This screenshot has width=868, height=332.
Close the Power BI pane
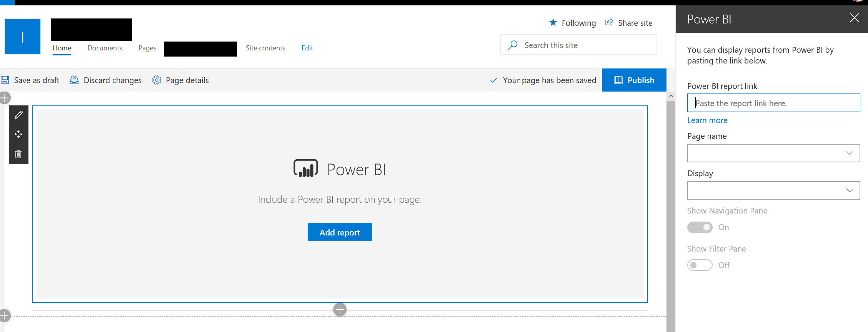(854, 18)
